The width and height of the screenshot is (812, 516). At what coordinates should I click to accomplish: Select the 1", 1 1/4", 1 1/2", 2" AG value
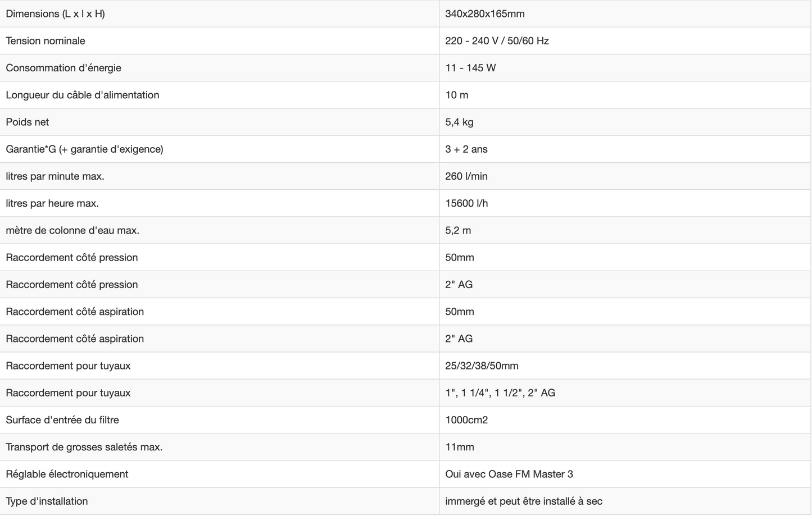[x=500, y=393]
